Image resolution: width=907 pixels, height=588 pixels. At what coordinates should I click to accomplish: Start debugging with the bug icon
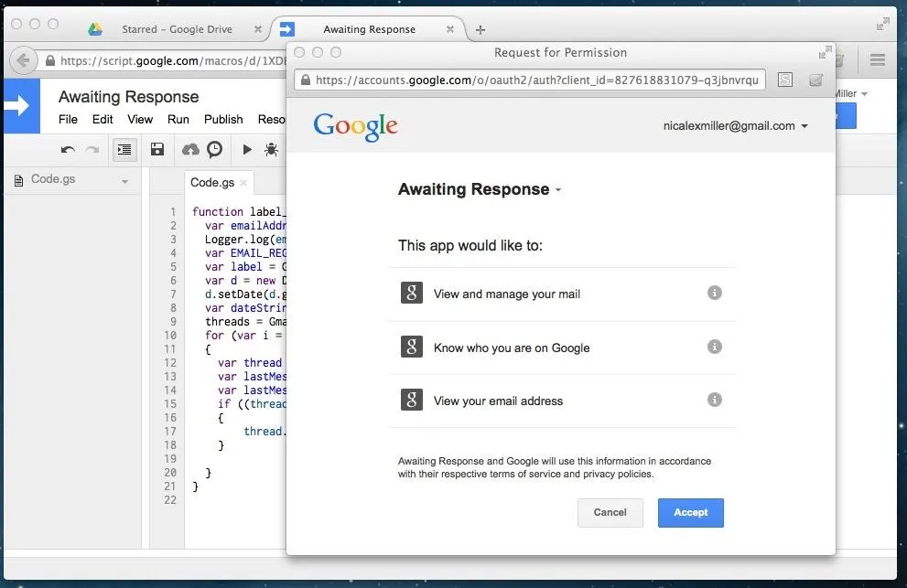pos(271,150)
